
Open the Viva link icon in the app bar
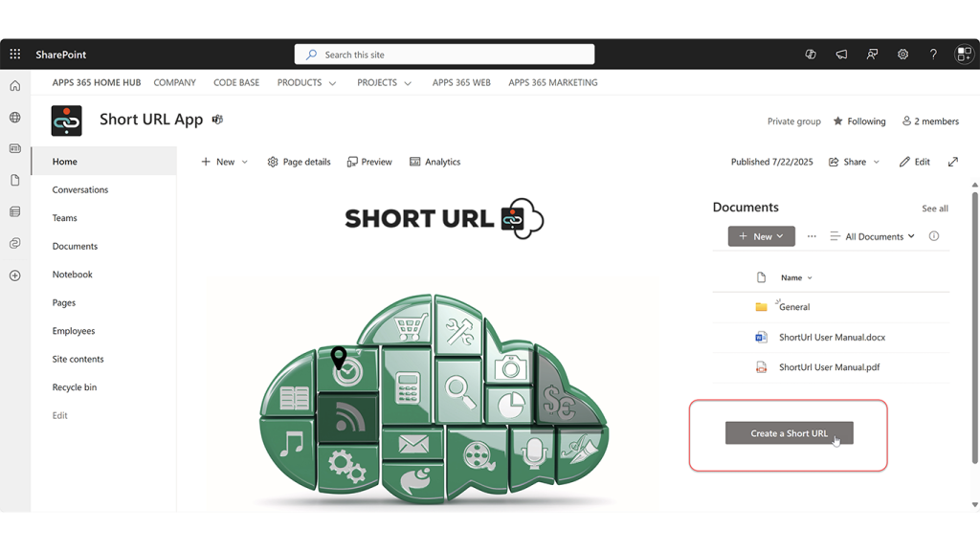pyautogui.click(x=15, y=243)
